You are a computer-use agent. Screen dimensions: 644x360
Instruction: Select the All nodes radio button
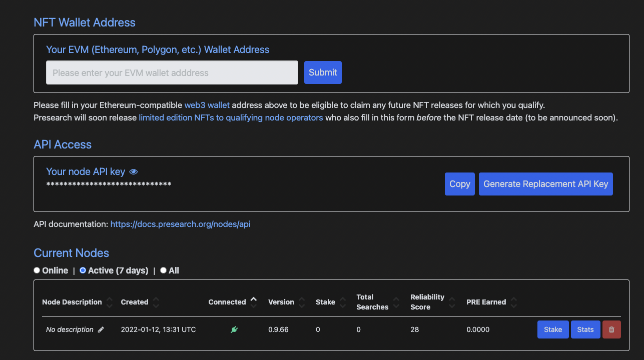(163, 270)
